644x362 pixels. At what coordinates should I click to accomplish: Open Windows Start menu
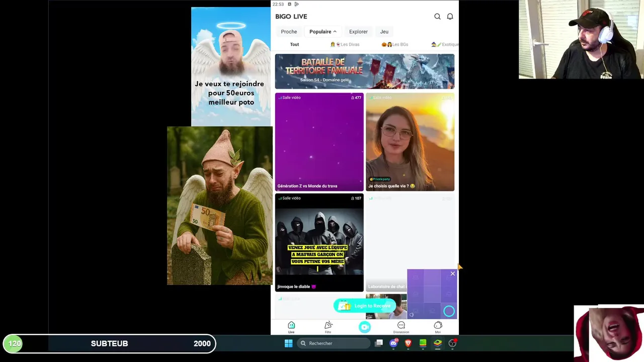tap(288, 343)
